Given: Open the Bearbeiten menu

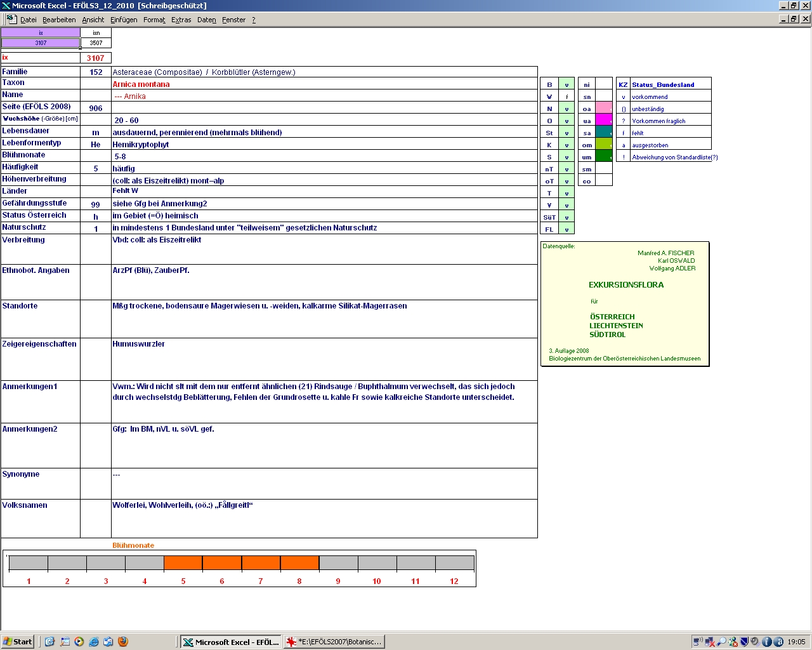Looking at the screenshot, I should pyautogui.click(x=59, y=20).
